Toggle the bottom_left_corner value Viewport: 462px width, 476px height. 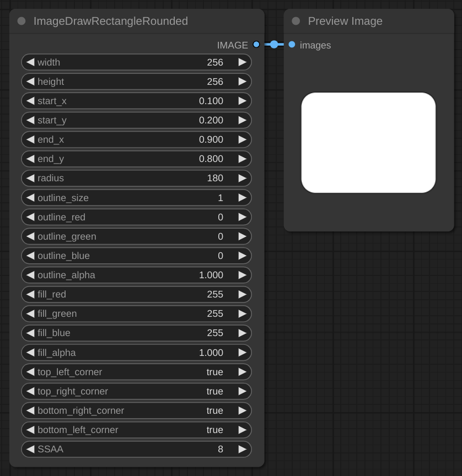coord(136,430)
